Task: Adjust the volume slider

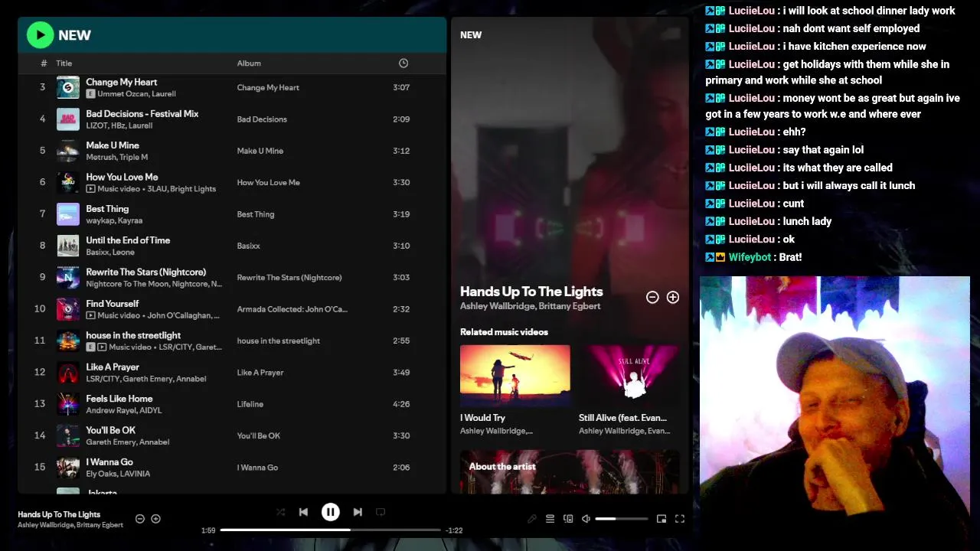Action: coord(621,519)
